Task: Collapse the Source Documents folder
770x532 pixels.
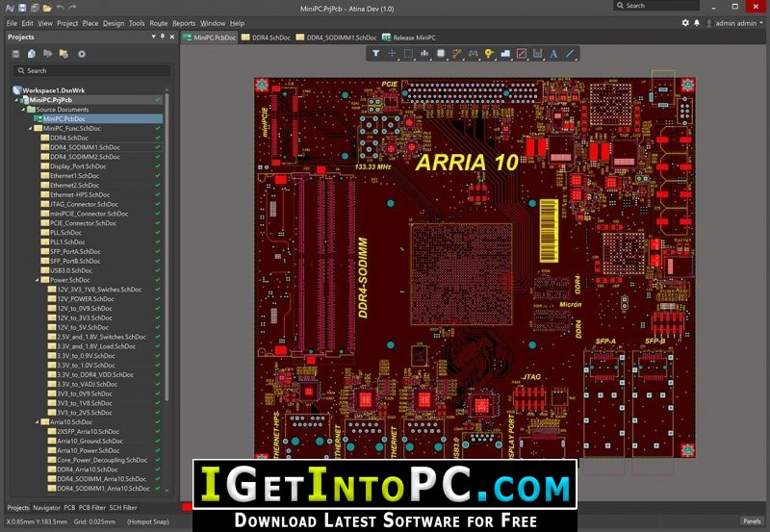Action: [x=23, y=110]
